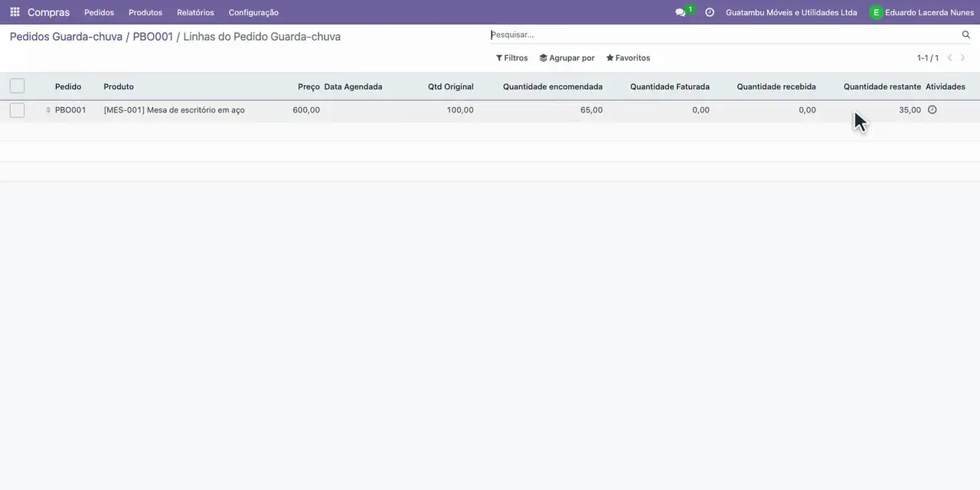This screenshot has height=490, width=980.
Task: Go to the Compras app home
Action: click(x=48, y=12)
